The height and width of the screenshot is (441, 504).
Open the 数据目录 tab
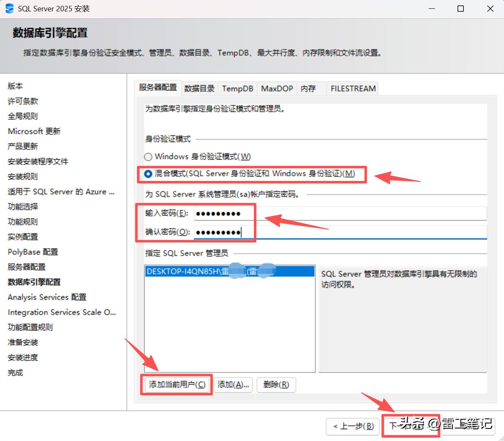coord(199,88)
